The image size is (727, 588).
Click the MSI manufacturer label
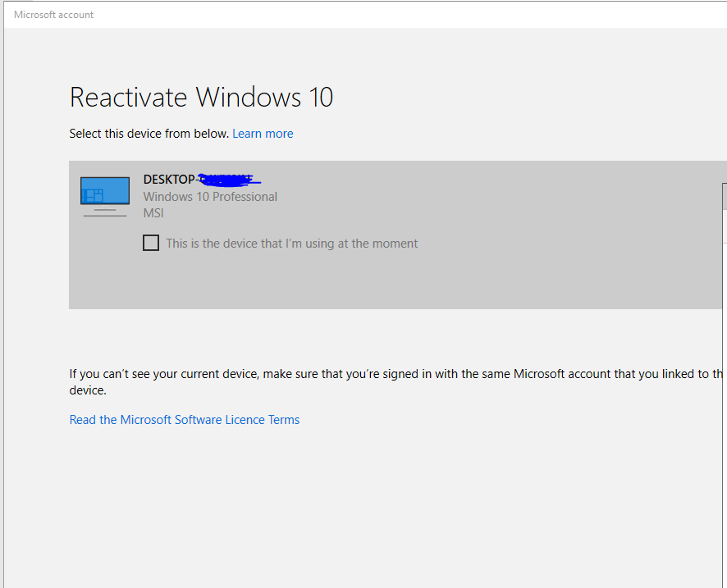pyautogui.click(x=153, y=213)
